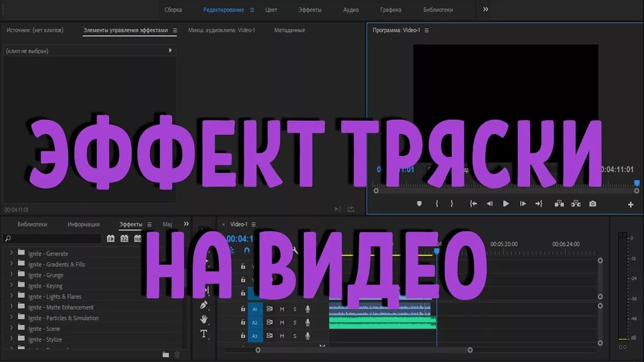Go to In point in Program monitor

(x=473, y=204)
